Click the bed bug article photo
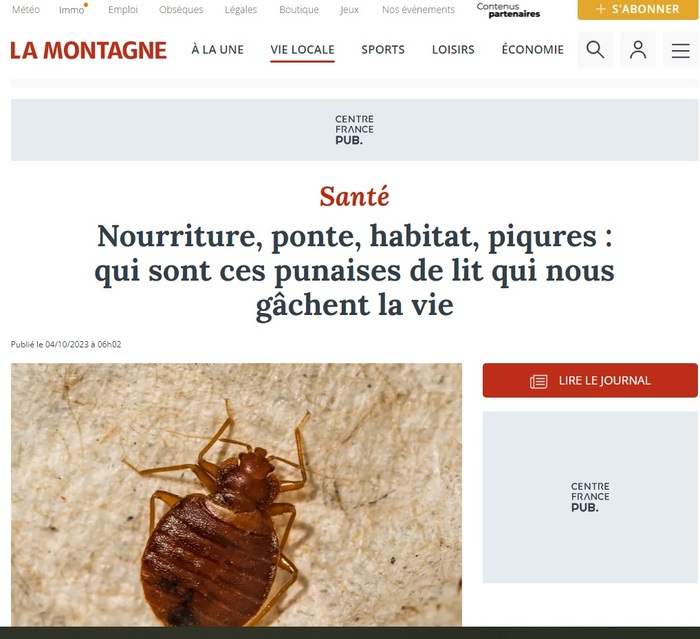The image size is (700, 639). (x=236, y=495)
